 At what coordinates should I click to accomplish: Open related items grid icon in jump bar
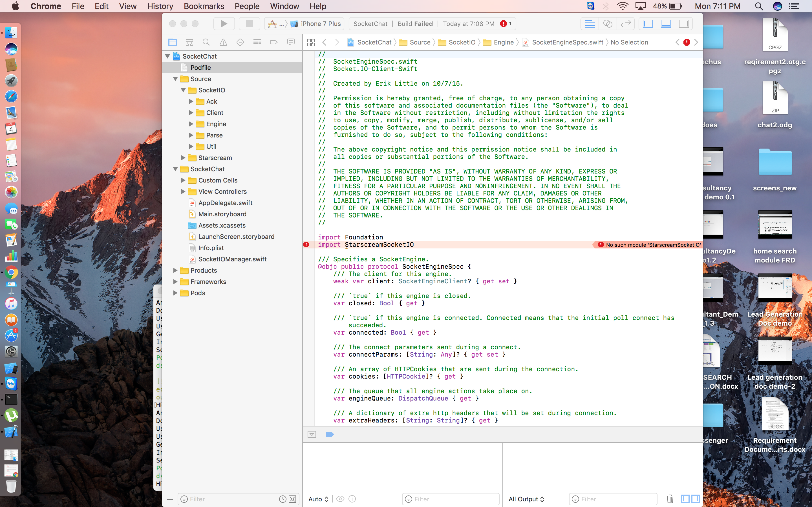point(311,42)
